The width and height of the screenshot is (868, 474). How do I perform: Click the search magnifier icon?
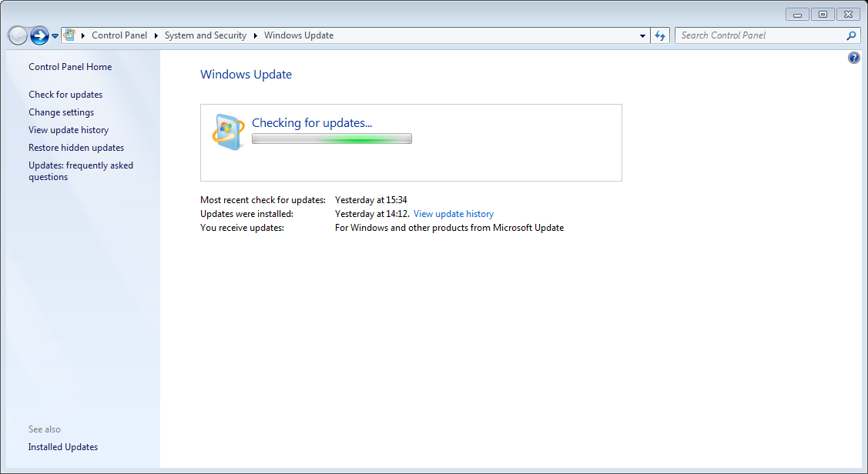pos(851,35)
